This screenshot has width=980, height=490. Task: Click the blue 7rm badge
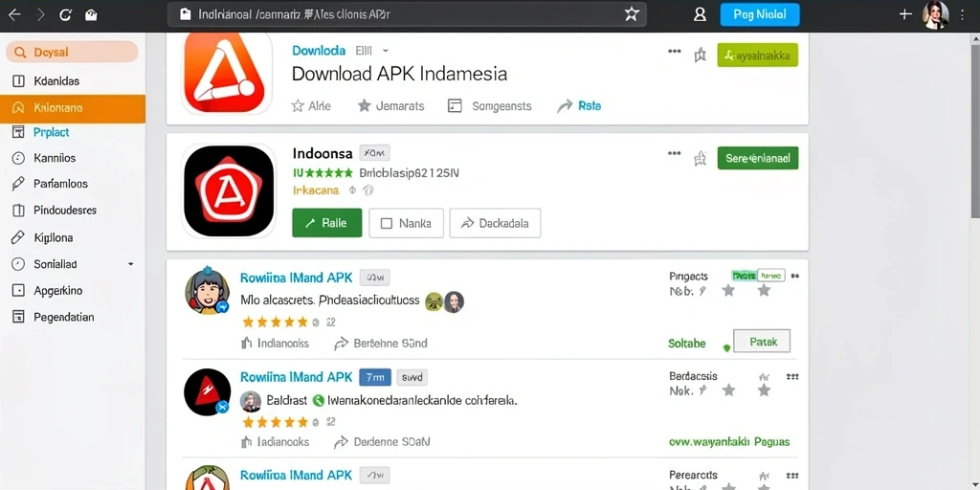[375, 377]
